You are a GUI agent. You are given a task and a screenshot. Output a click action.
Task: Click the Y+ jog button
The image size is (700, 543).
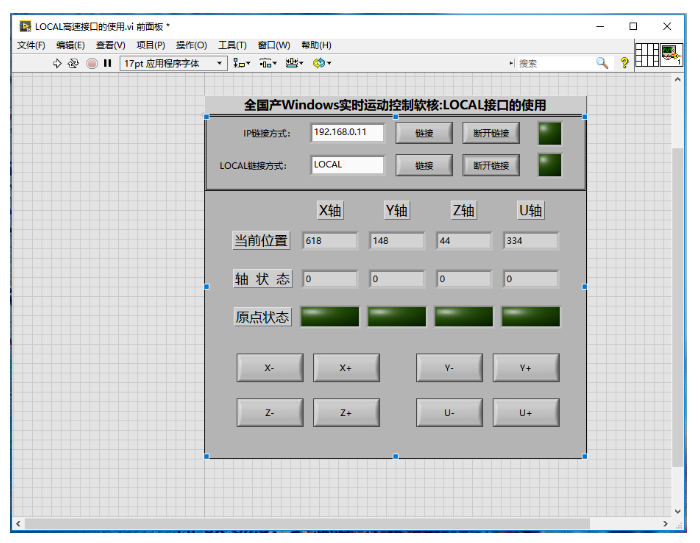(526, 368)
